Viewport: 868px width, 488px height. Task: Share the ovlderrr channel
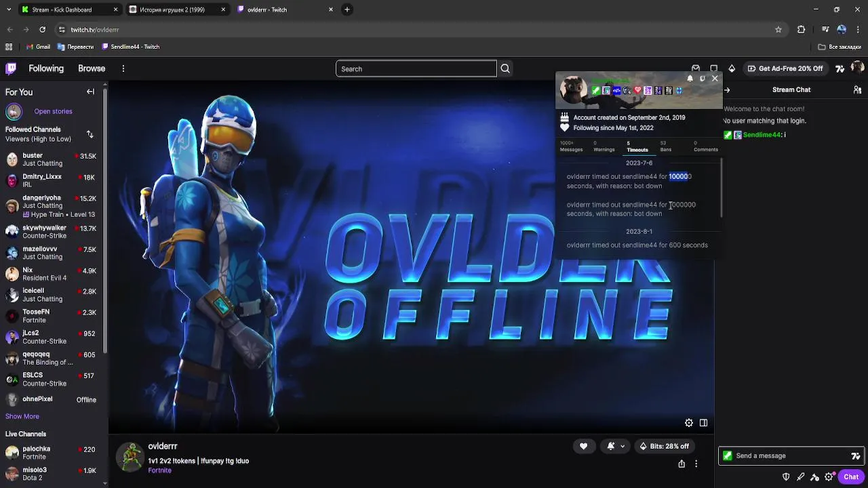point(682,464)
